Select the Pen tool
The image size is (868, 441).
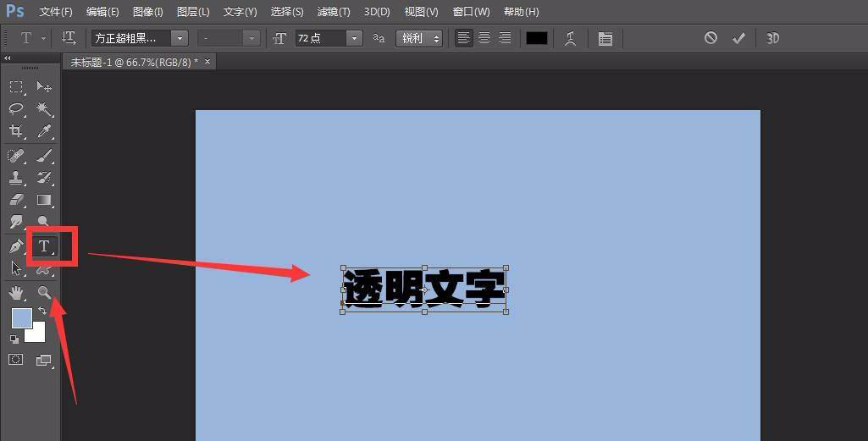[x=16, y=245]
